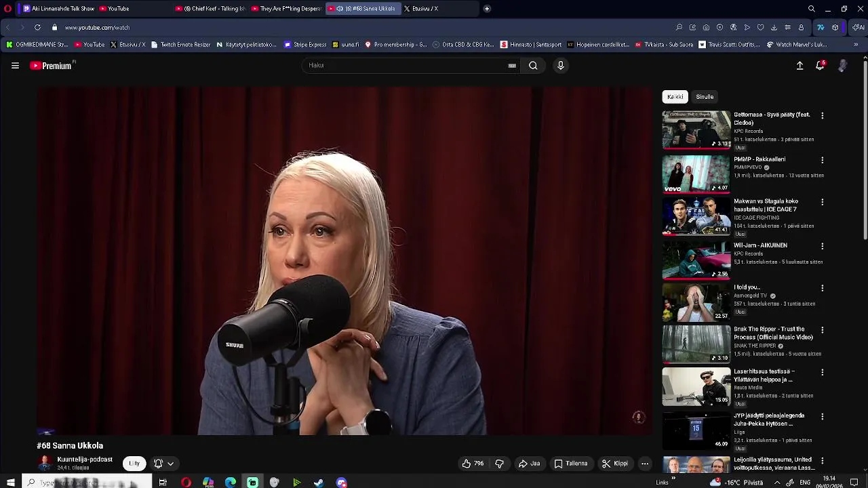Open Opera snapshot camera tool

706,27
